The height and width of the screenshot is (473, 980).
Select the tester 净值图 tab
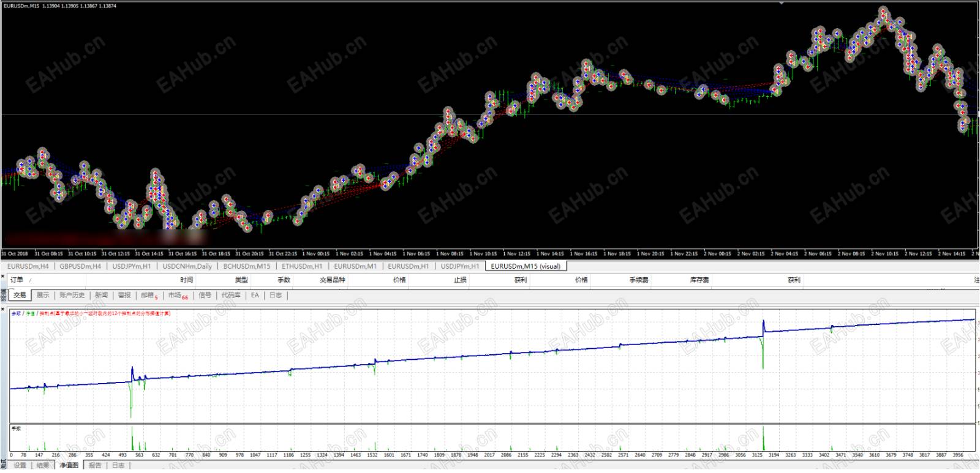point(69,466)
